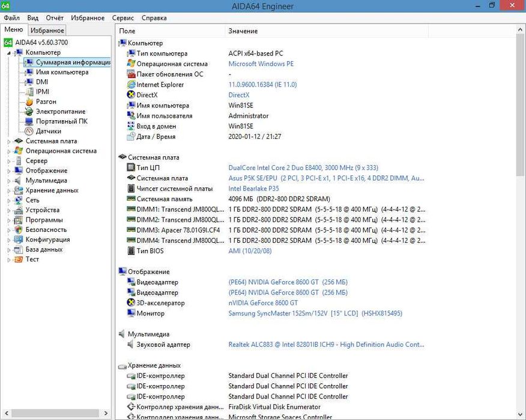Select Имя компьютера in the tree

[62, 72]
